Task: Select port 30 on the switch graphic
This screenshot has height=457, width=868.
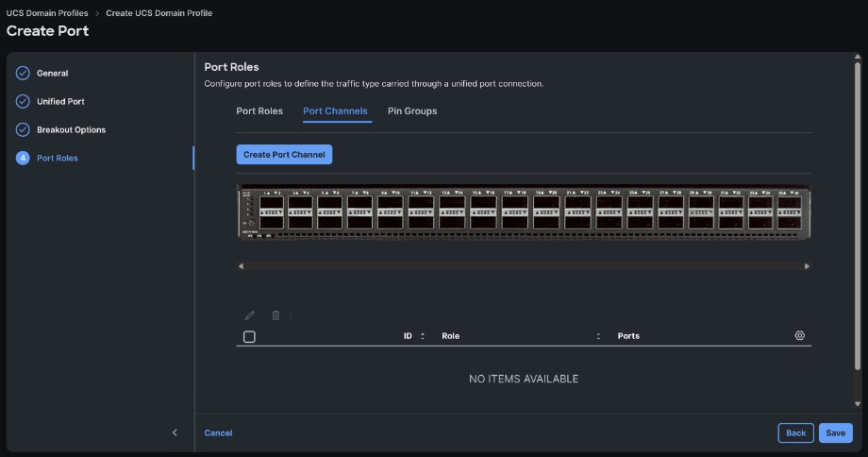Action: tap(701, 223)
